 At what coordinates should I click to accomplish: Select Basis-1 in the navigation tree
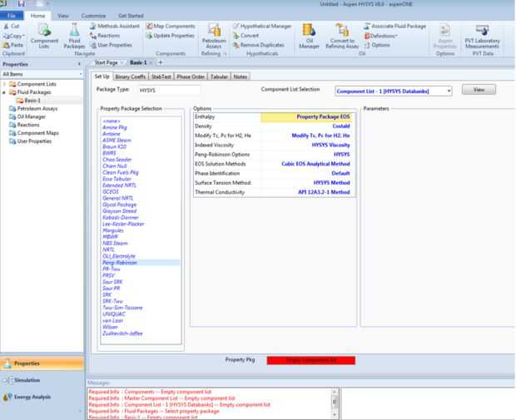(32, 101)
